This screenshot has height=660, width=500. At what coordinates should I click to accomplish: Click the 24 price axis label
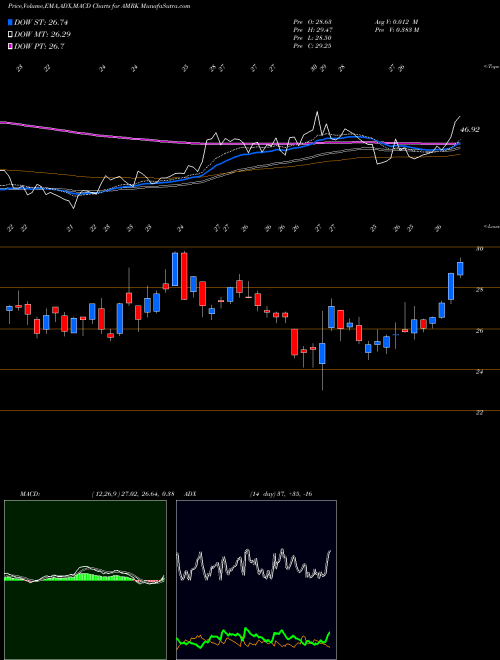coord(479,372)
